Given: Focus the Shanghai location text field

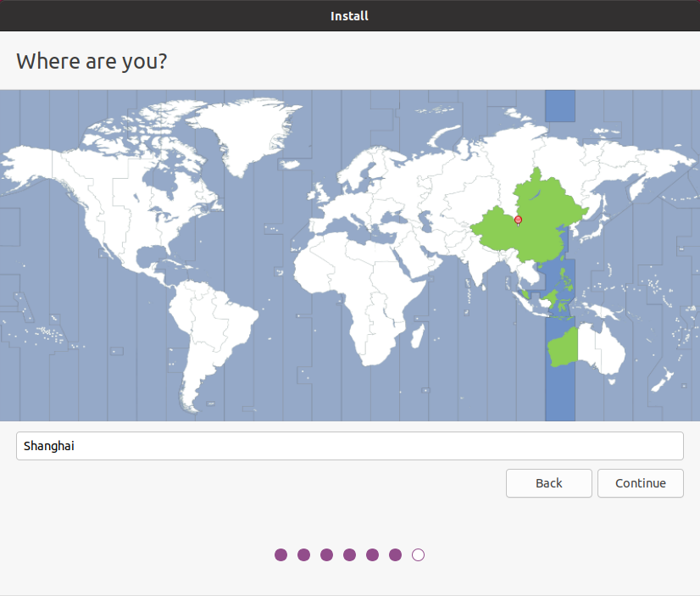Looking at the screenshot, I should [349, 446].
